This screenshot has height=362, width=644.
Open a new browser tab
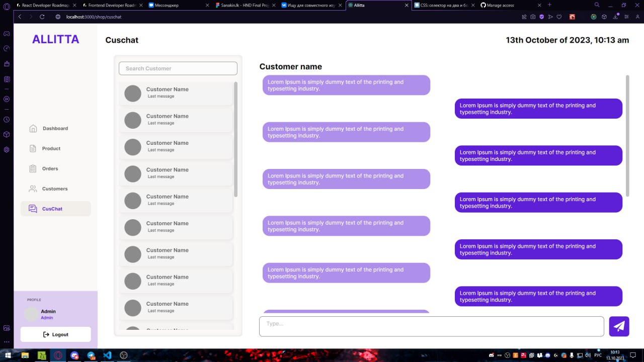pyautogui.click(x=549, y=5)
